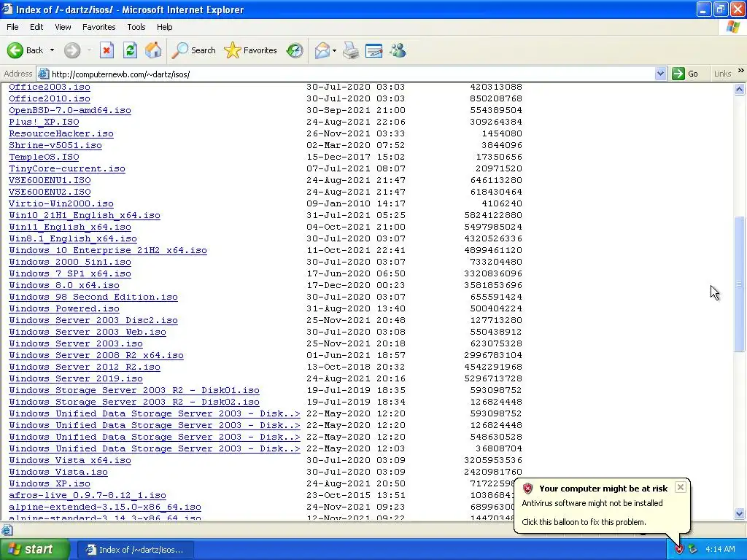747x560 pixels.
Task: Open alpine-extended-3.15.0-x86_64.iso link
Action: (105, 507)
